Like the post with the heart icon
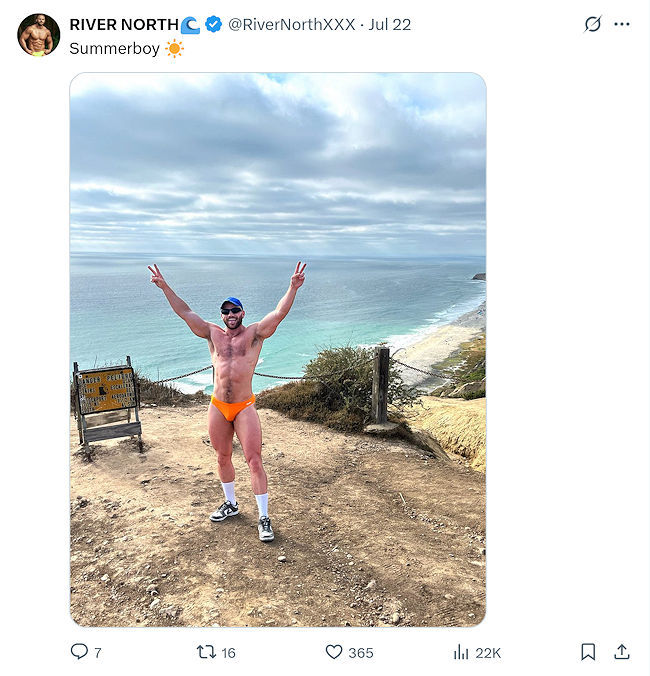This screenshot has width=650, height=676. pos(334,651)
